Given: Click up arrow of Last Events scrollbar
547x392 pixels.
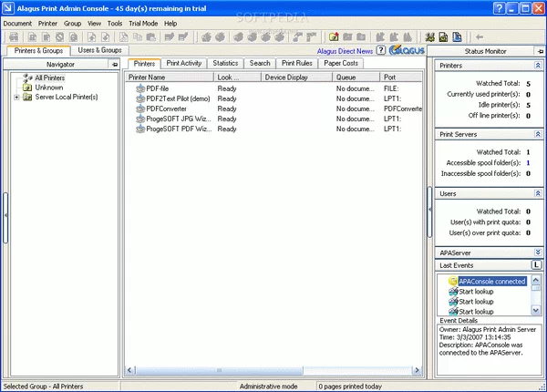Looking at the screenshot, I should point(535,279).
